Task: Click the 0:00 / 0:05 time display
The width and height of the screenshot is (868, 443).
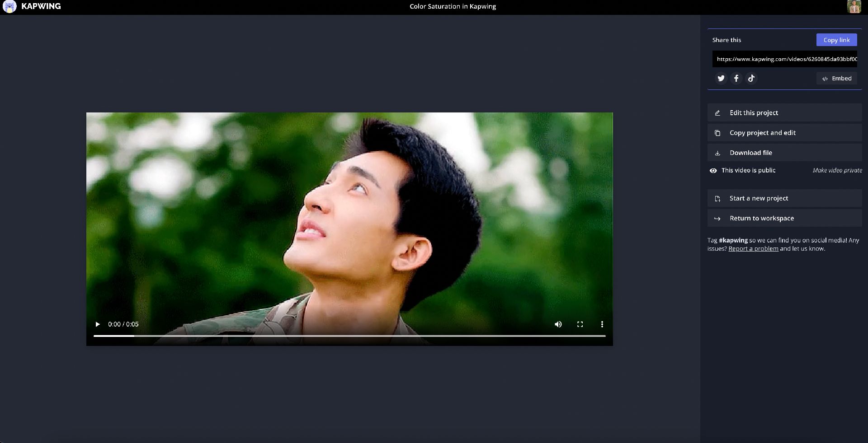Action: point(123,324)
